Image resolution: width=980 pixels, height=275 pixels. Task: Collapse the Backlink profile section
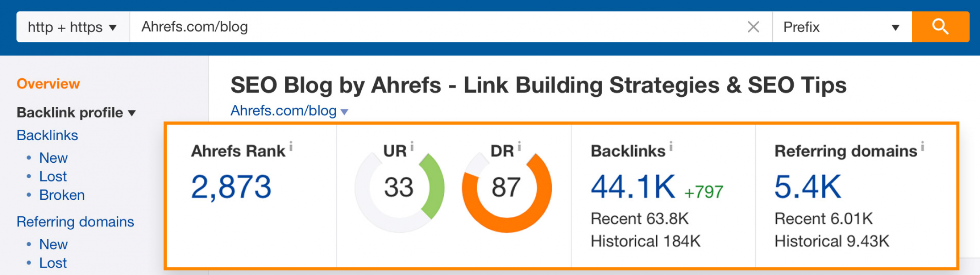point(76,112)
